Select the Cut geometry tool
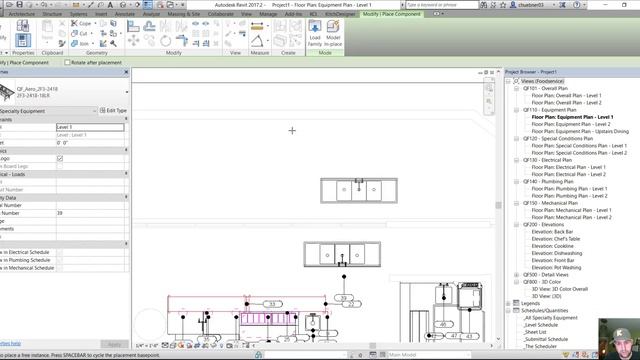 pos(80,33)
